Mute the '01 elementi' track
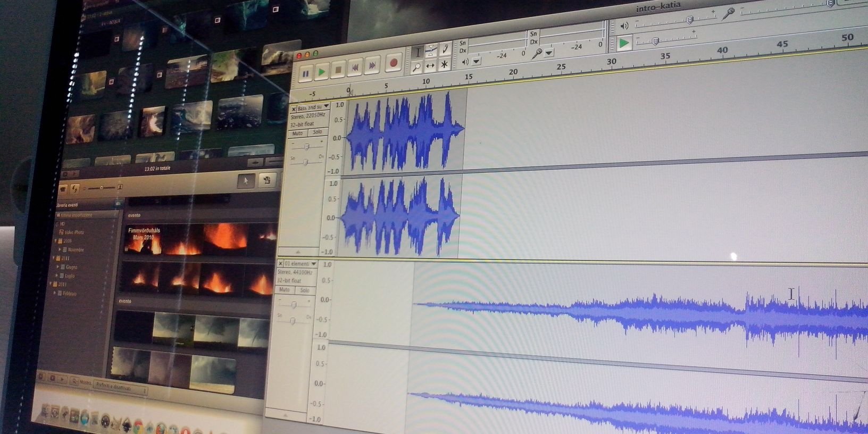This screenshot has width=868, height=434. point(285,290)
